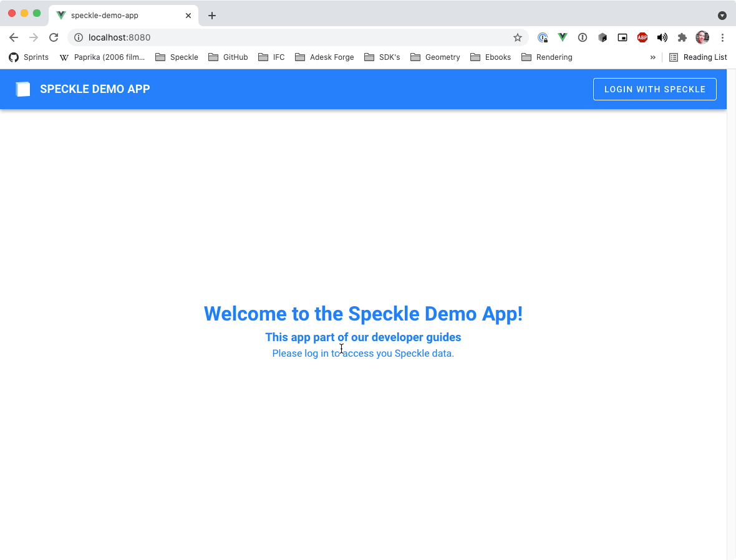Expand the Rendering bookmarks folder
Screen dimensions: 736x560
pos(547,57)
